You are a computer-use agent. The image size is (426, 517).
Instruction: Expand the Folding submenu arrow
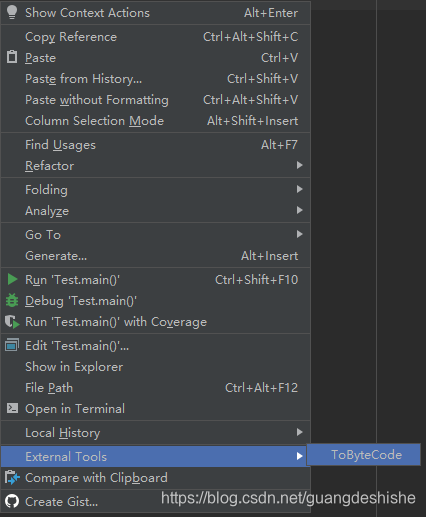click(299, 189)
